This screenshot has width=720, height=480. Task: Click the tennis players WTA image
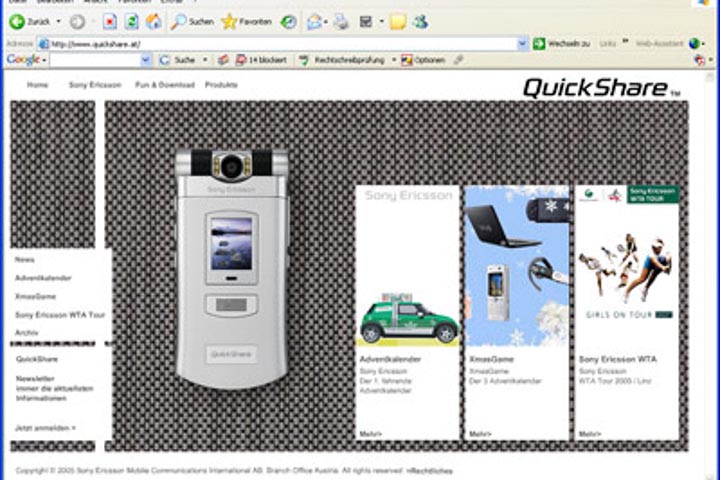tap(627, 269)
